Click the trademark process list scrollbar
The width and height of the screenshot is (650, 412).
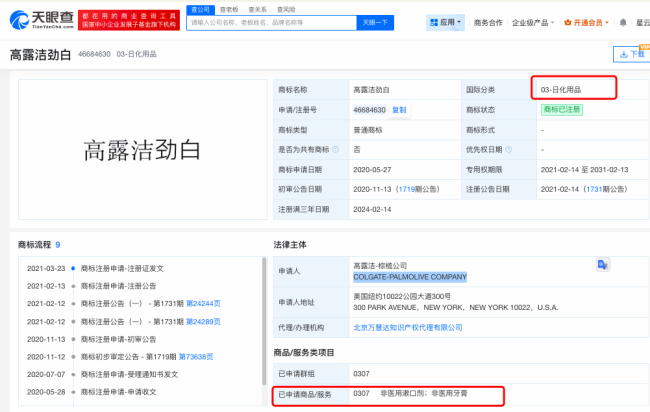coord(264,321)
